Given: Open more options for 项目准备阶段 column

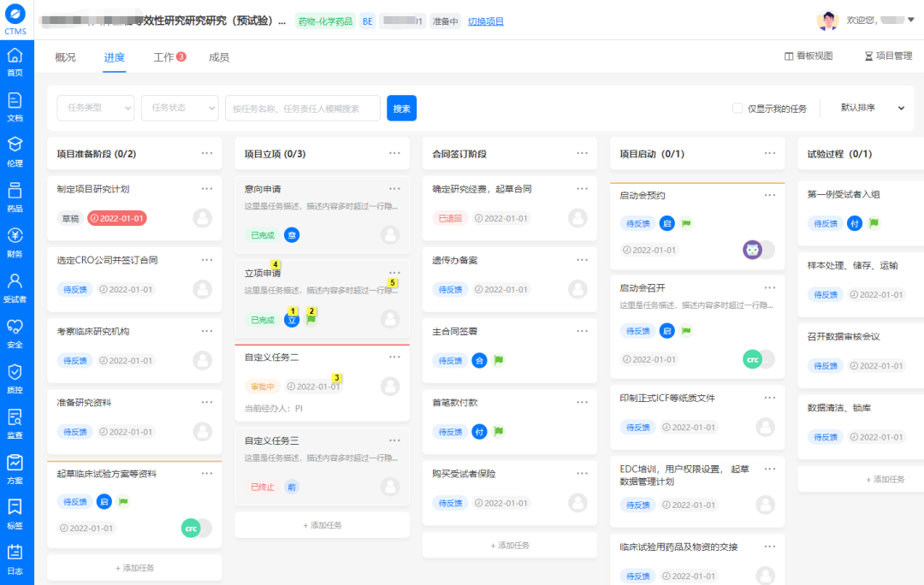Looking at the screenshot, I should pos(207,153).
